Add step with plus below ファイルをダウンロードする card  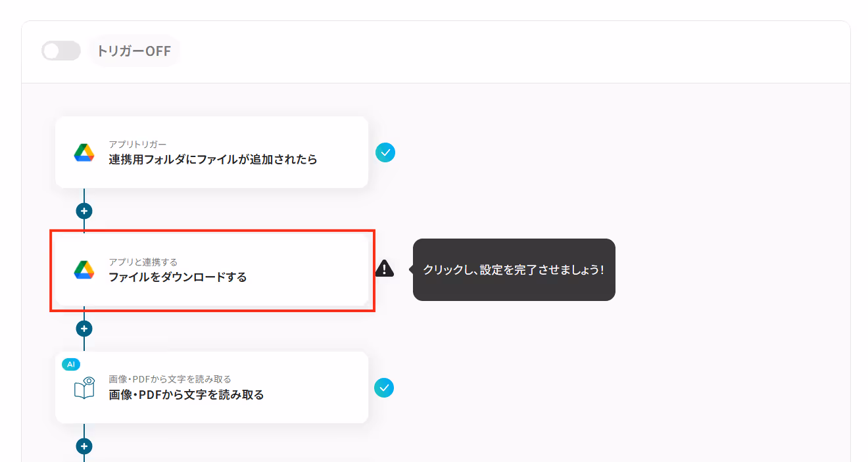[x=84, y=329]
